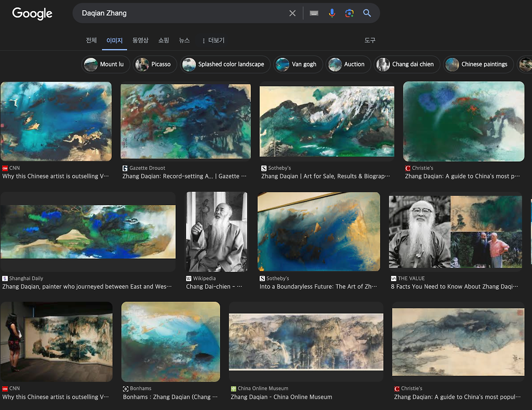Open 'Into a Boundaryless Future' link
Screen dimensions: 532x410
click(x=318, y=287)
